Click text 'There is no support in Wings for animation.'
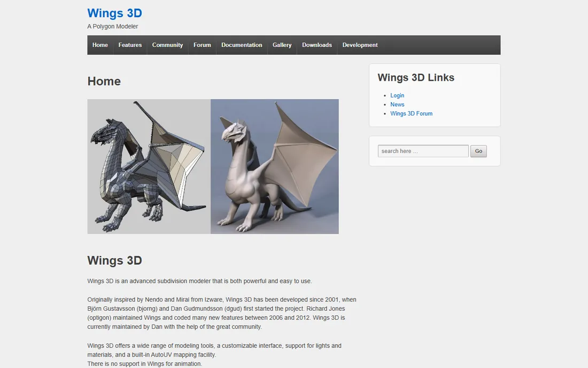This screenshot has width=588, height=368. [144, 364]
